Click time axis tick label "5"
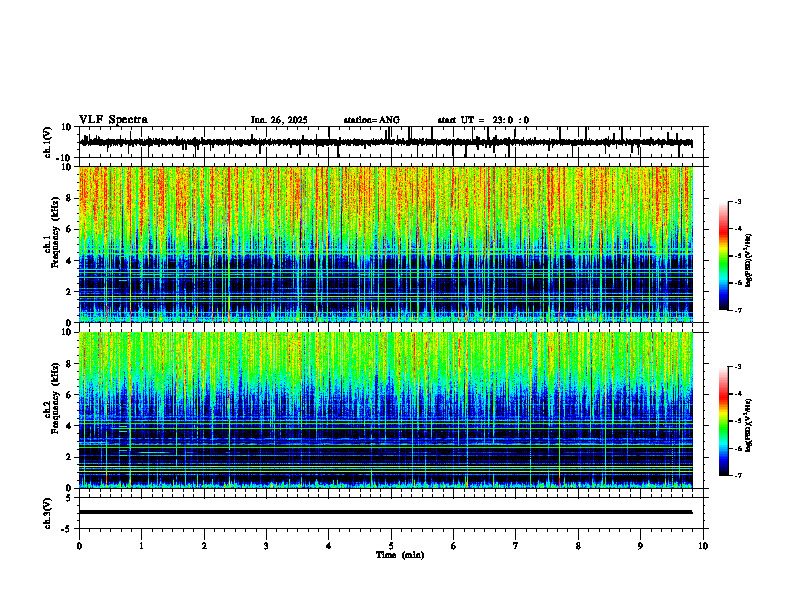This screenshot has width=792, height=612. point(391,546)
